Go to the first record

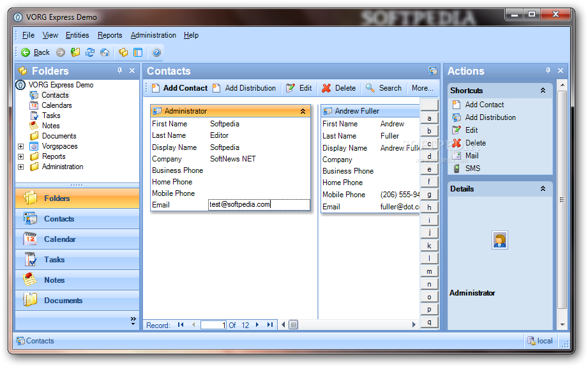point(181,325)
